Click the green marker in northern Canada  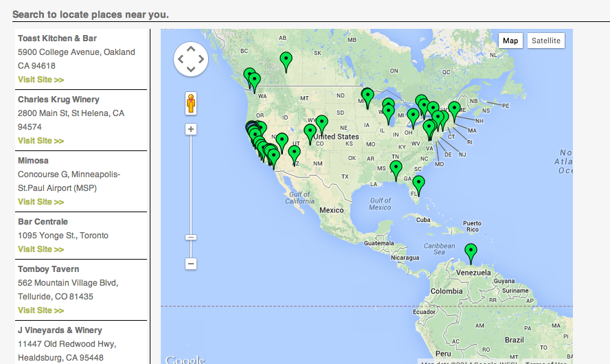286,61
